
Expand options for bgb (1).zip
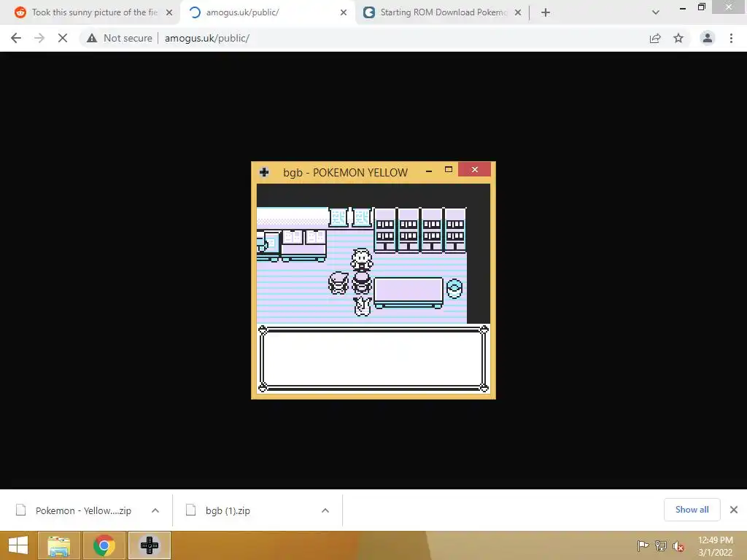click(x=325, y=510)
